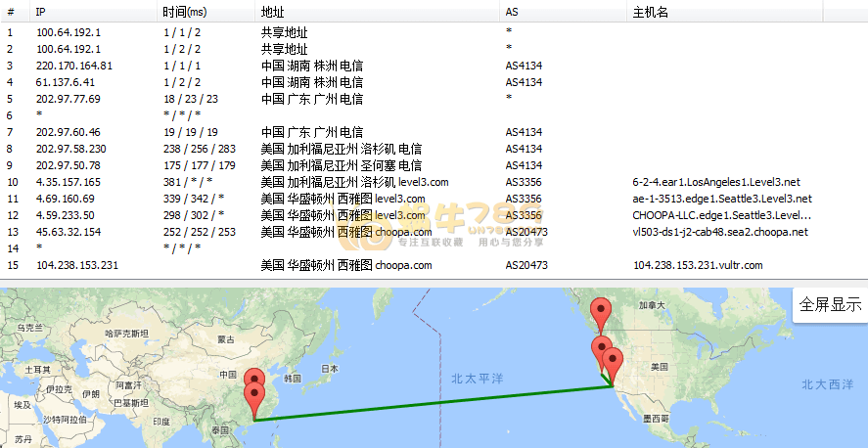Viewport: 868px width, 448px height.
Task: Click the 主机名 column header
Action: pyautogui.click(x=651, y=12)
